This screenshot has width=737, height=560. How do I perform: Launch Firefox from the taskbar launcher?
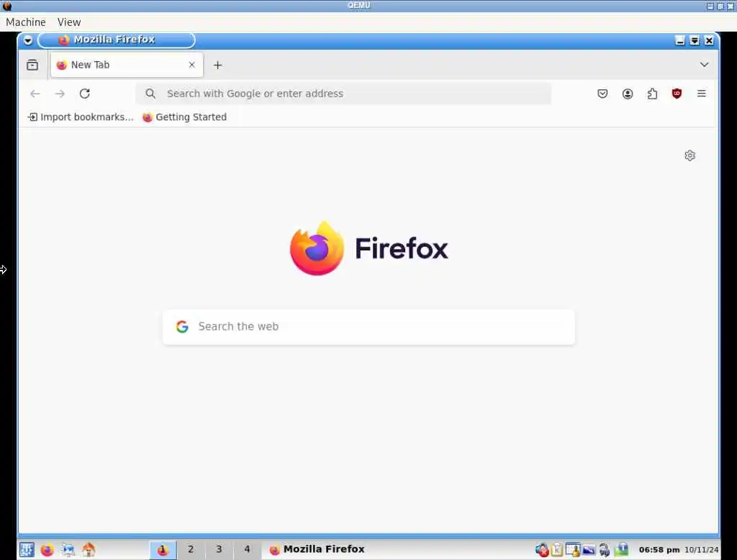pos(47,549)
